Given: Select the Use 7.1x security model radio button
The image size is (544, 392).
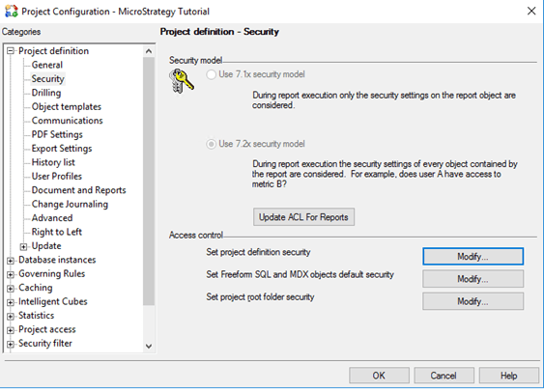Looking at the screenshot, I should 211,74.
